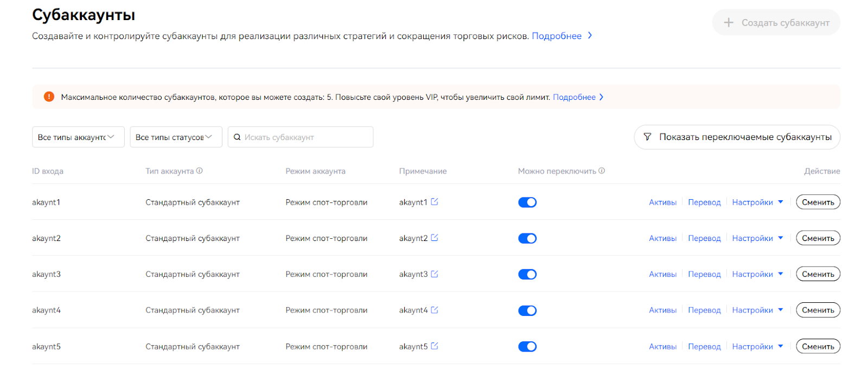Disable switching for akaynt3
The height and width of the screenshot is (381, 868).
pos(527,275)
